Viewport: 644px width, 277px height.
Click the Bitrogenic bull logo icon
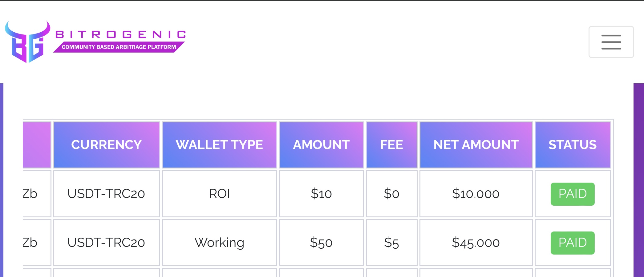point(27,42)
